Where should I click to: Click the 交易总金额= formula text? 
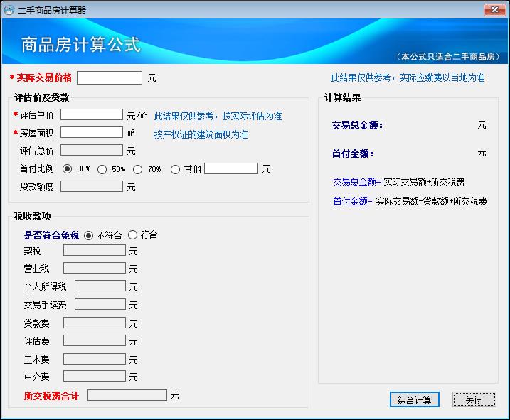click(x=356, y=182)
